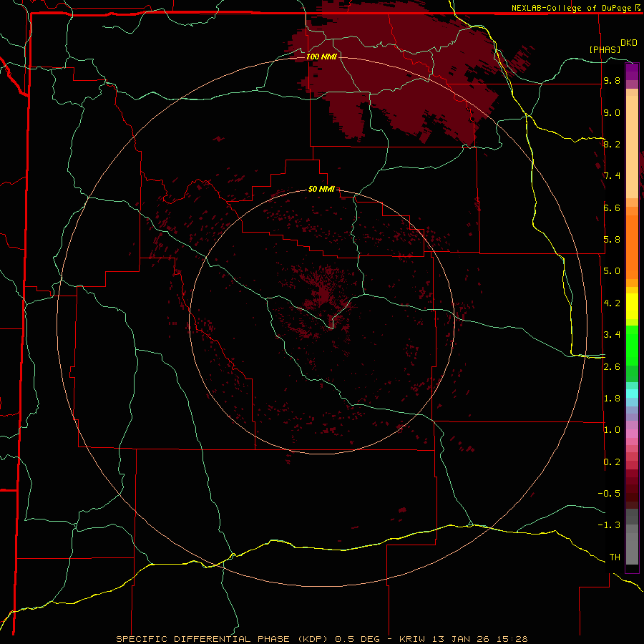Click the (KDP) product abbreviation
644x644 pixels.
coord(313,639)
